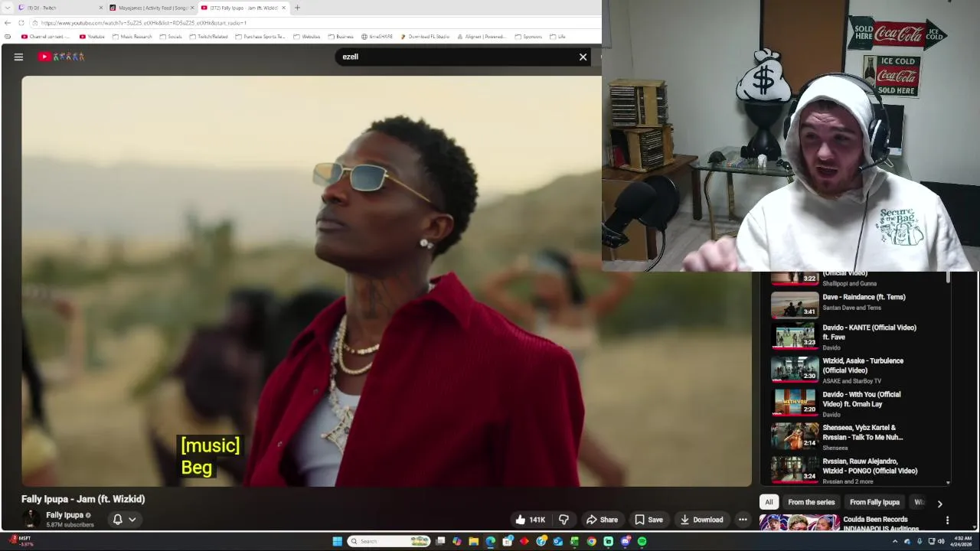Open the 'timeSHARE' bookmark

377,37
